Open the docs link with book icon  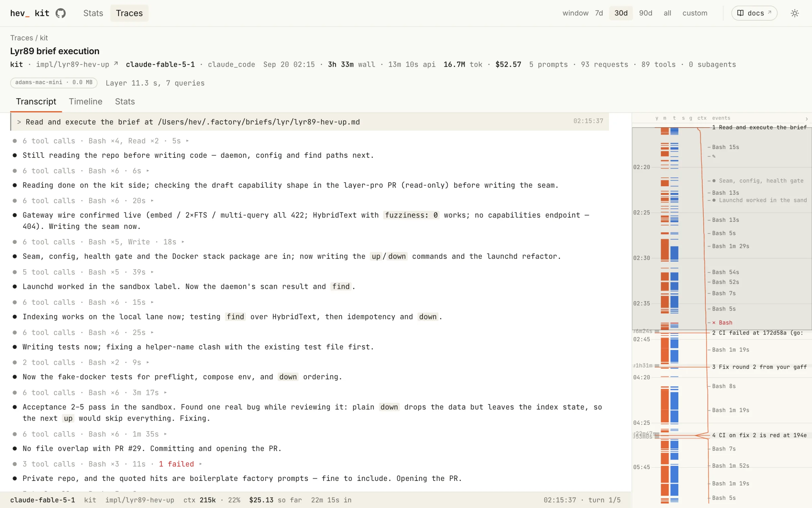click(754, 13)
